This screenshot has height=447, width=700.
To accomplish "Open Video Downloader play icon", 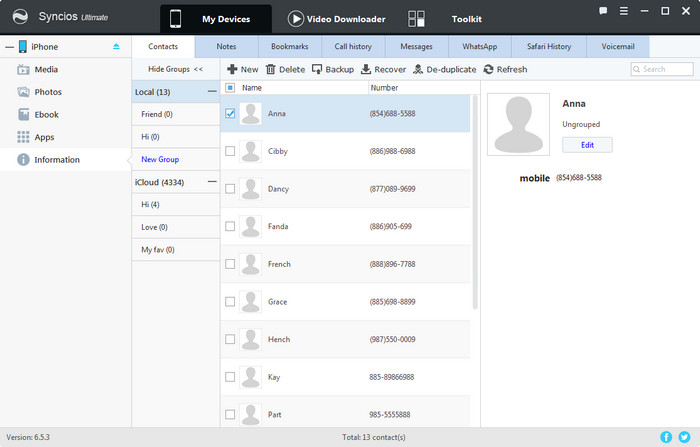I will point(295,19).
